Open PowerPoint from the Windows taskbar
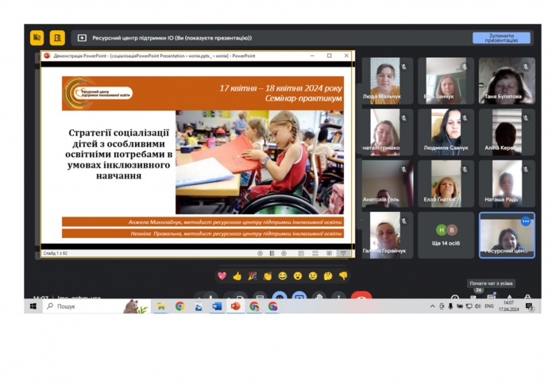This screenshot has height=392, width=556. click(x=235, y=306)
